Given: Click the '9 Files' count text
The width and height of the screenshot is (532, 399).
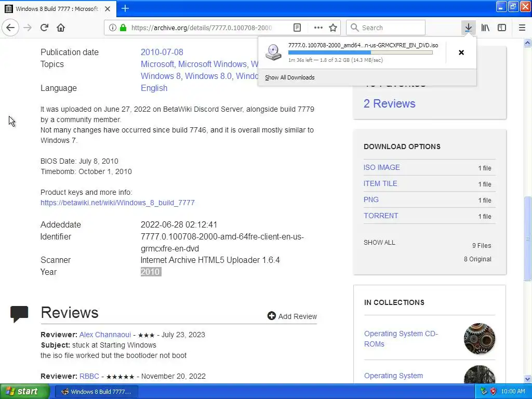Looking at the screenshot, I should click(x=482, y=245).
